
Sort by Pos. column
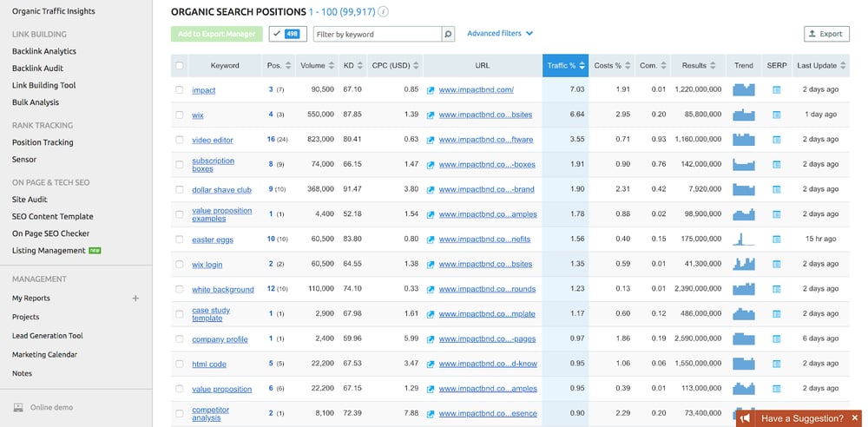tap(279, 65)
